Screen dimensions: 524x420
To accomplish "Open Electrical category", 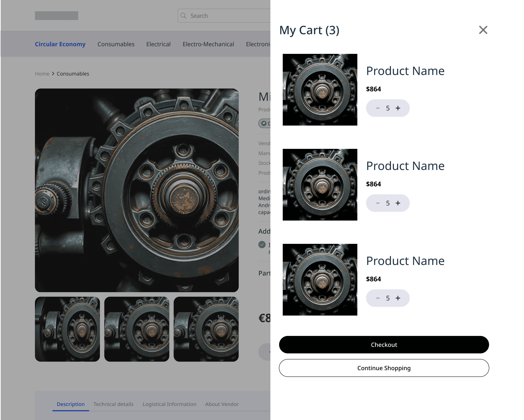I will [x=158, y=44].
